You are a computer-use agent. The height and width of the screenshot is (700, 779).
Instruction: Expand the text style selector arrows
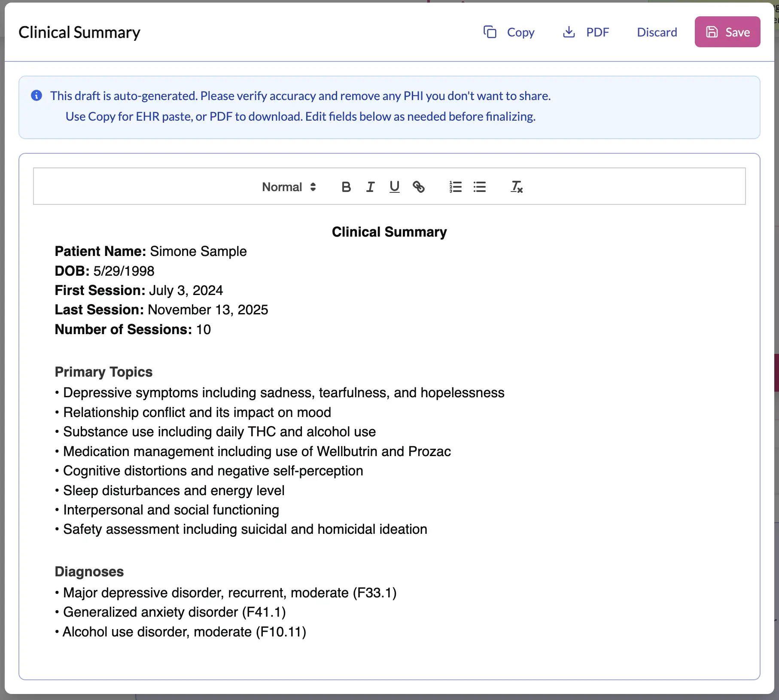313,187
